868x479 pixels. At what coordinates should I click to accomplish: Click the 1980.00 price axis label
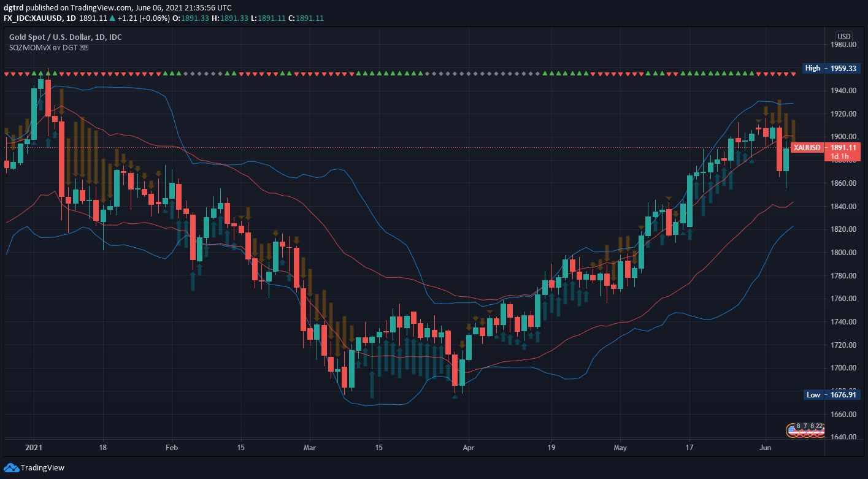click(x=844, y=45)
